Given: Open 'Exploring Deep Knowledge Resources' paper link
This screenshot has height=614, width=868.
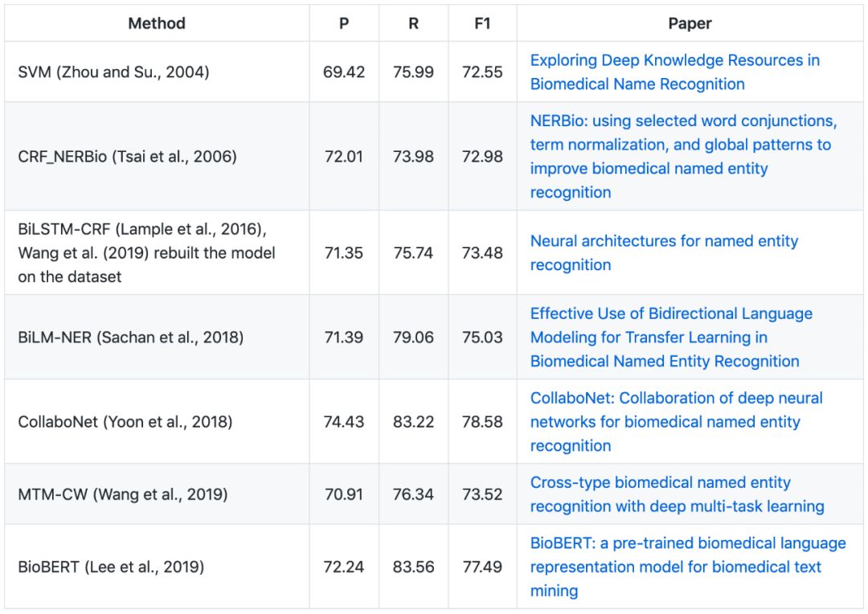Looking at the screenshot, I should 674,61.
